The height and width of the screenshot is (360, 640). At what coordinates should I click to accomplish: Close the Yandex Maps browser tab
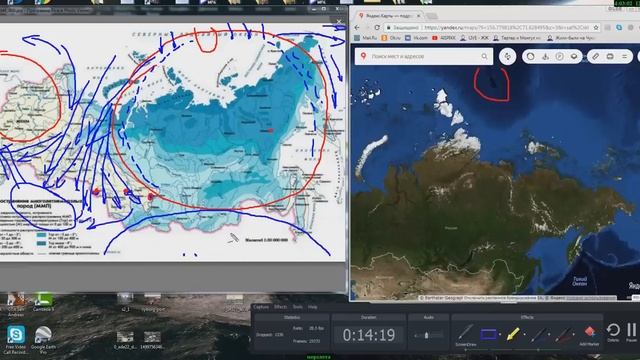pos(418,16)
